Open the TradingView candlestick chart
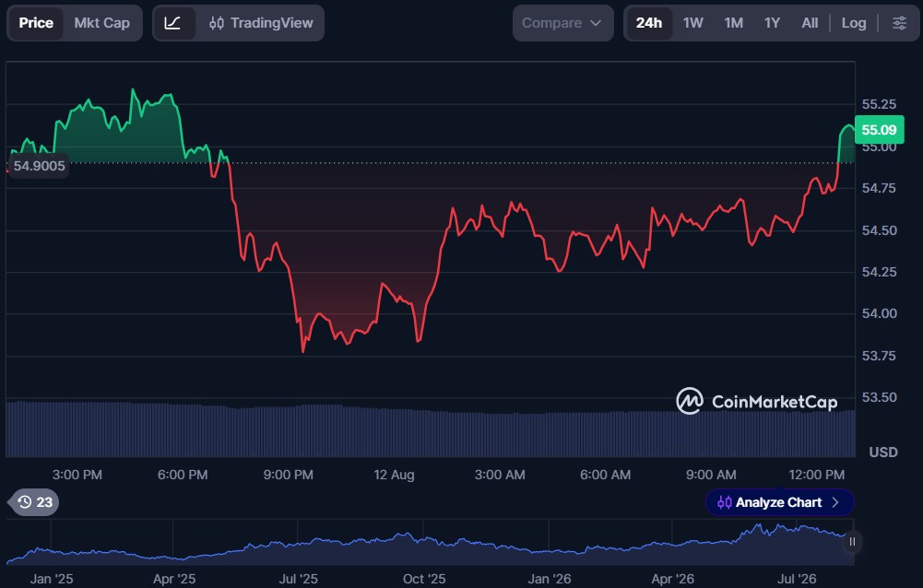Screen dimensions: 923x588 261,23
